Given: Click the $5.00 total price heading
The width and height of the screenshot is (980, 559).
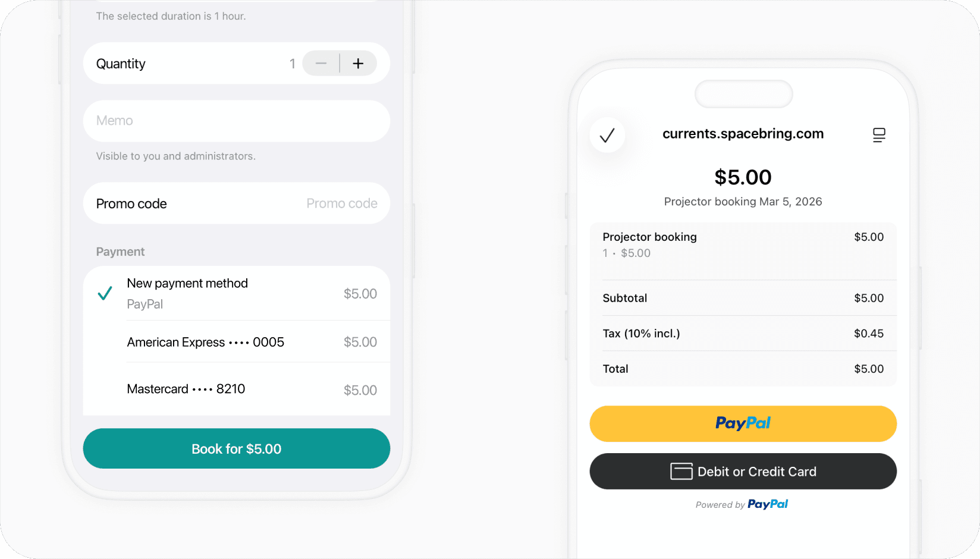Looking at the screenshot, I should pyautogui.click(x=743, y=177).
